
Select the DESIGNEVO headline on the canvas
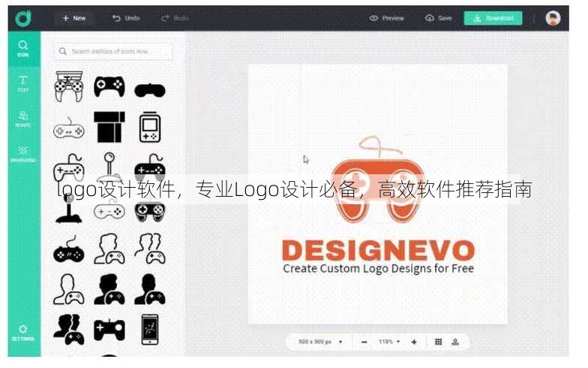coord(378,250)
